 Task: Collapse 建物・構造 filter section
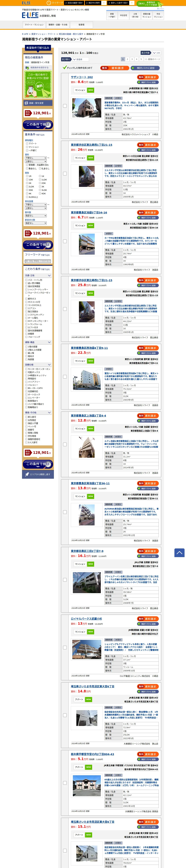pos(38,342)
